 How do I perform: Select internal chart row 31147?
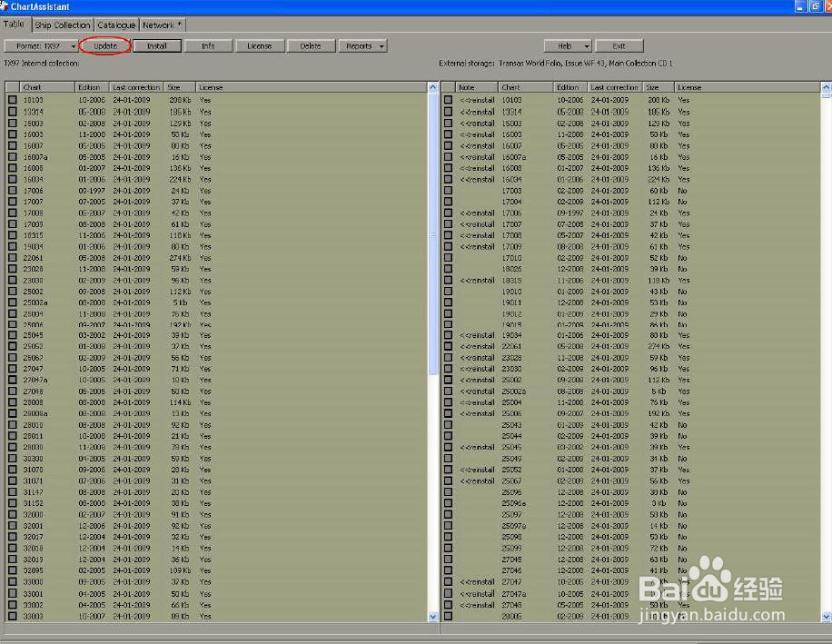(x=215, y=491)
